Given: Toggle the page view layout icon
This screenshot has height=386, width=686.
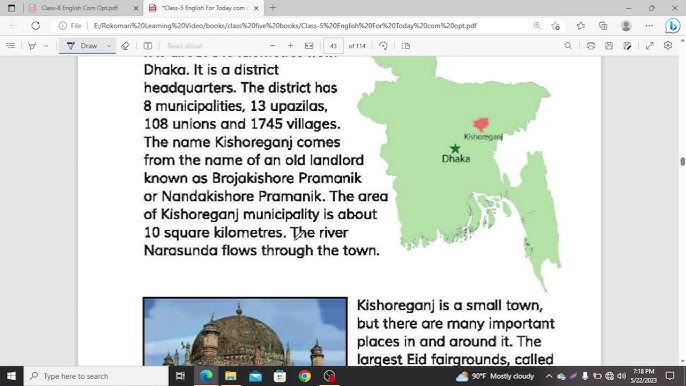Looking at the screenshot, I should coord(148,46).
